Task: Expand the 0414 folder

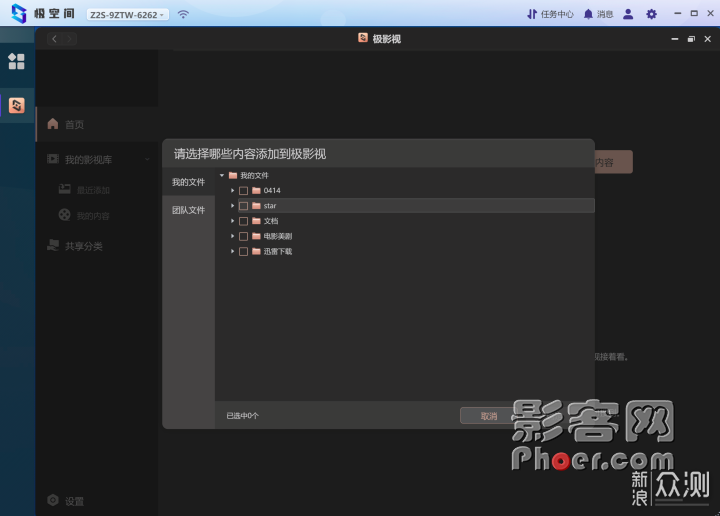Action: [232, 191]
